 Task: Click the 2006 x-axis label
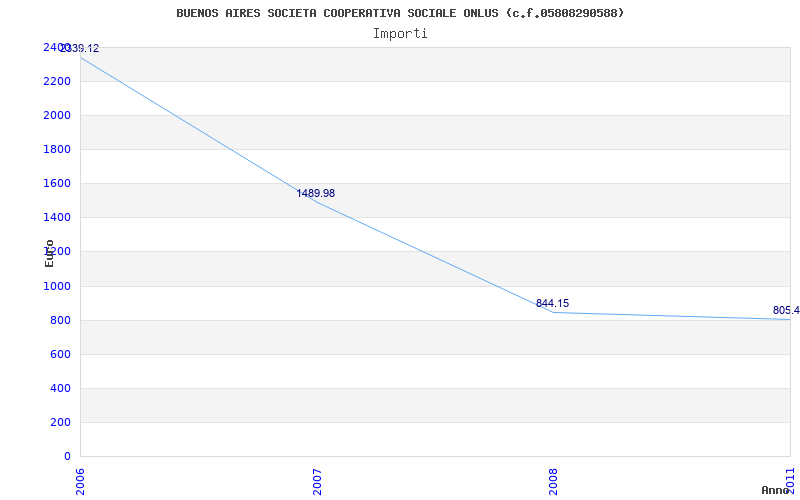pos(80,482)
